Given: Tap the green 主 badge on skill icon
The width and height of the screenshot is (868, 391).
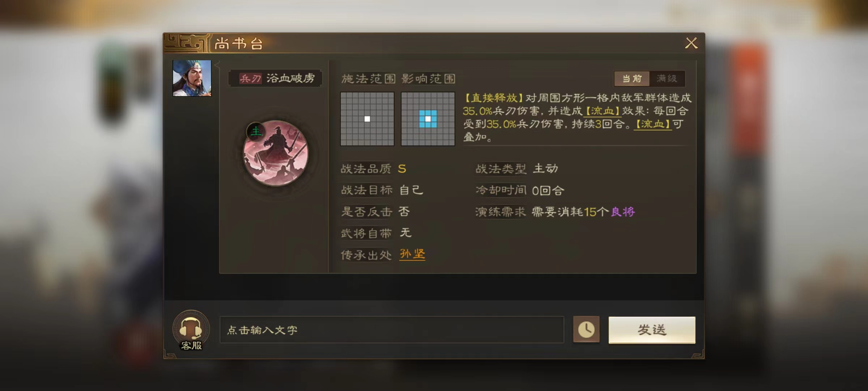Looking at the screenshot, I should 256,131.
